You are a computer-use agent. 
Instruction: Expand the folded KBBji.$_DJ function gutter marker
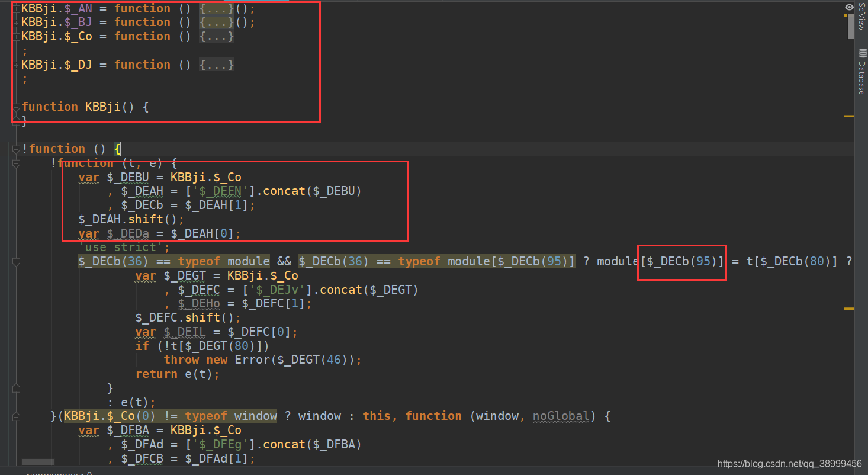click(x=16, y=65)
